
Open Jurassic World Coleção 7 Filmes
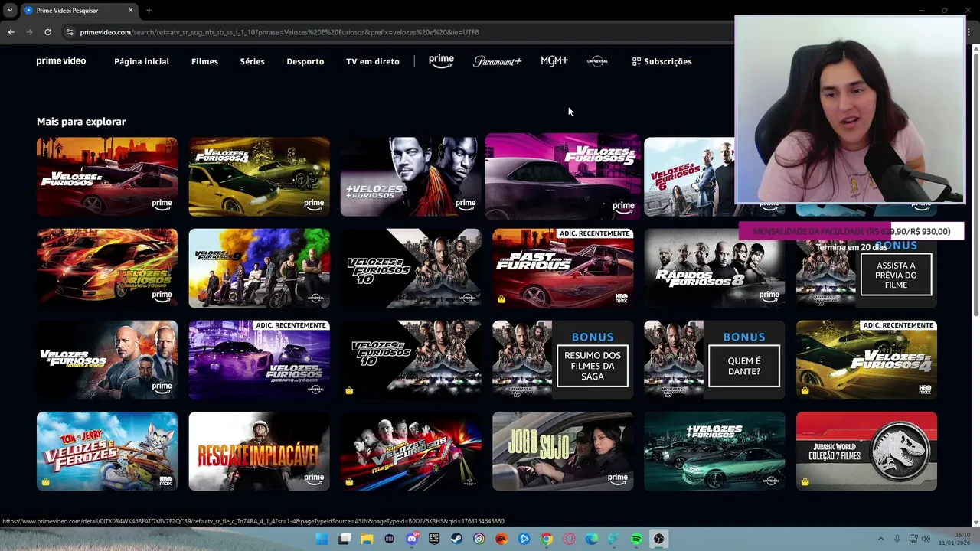pos(866,452)
